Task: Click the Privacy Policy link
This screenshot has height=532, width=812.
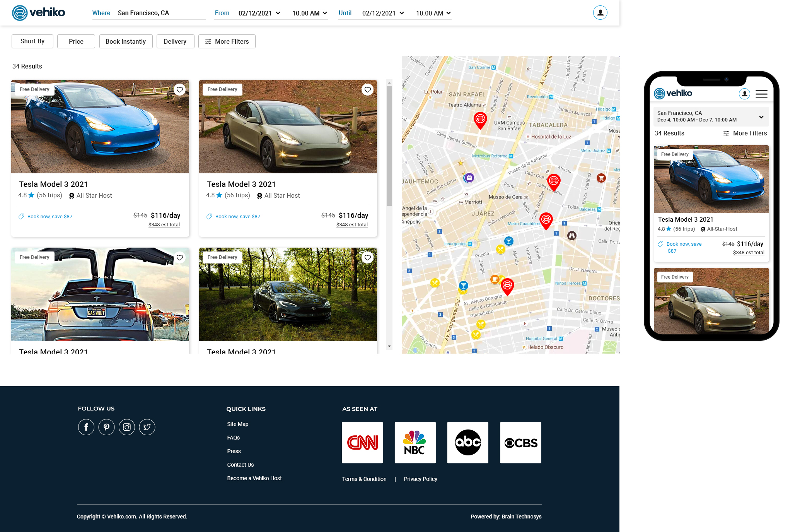Action: coord(420,479)
